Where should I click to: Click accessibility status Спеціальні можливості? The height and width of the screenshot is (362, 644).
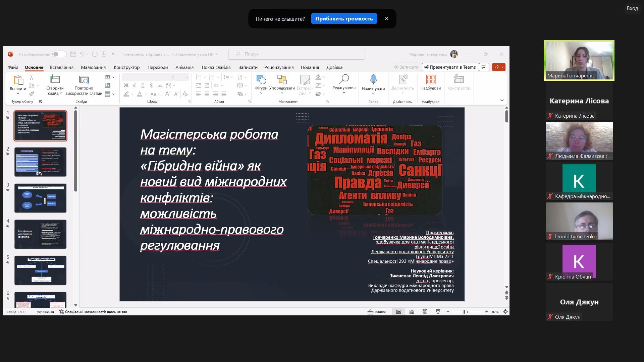(93, 312)
